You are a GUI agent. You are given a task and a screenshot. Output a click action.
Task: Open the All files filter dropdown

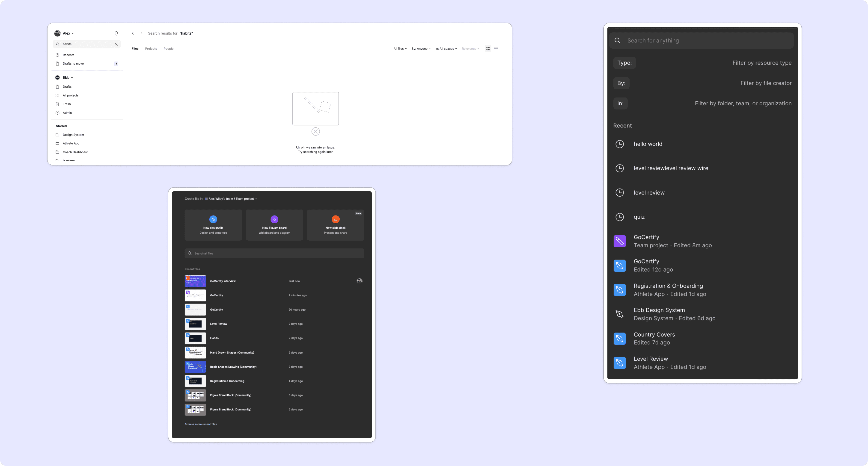(400, 48)
